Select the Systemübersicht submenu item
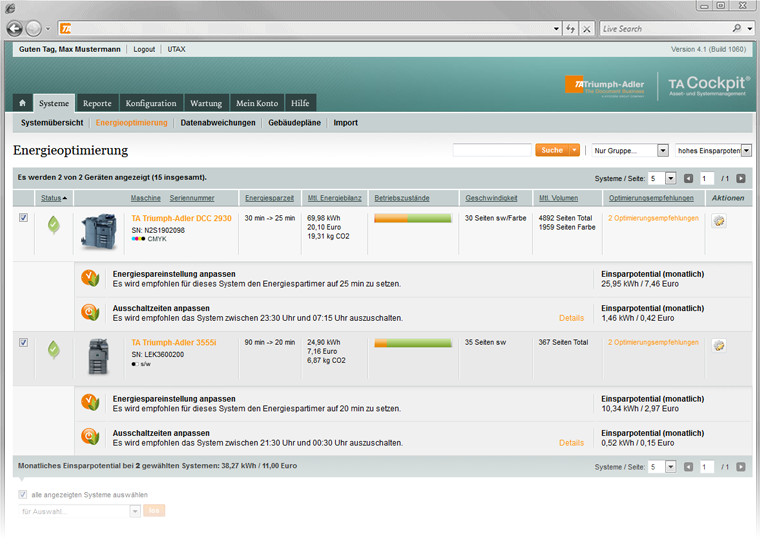The width and height of the screenshot is (760, 555). 52,123
